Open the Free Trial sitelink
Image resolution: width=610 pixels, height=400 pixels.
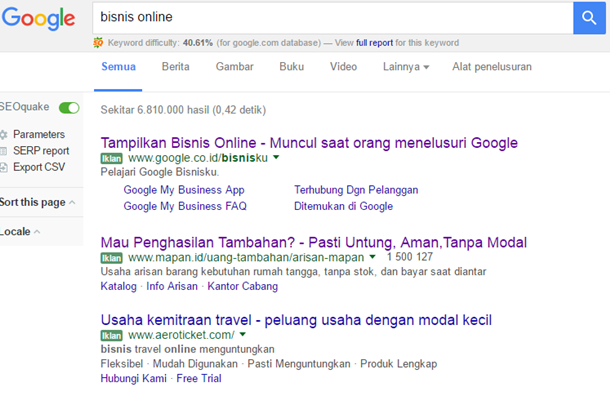pyautogui.click(x=199, y=379)
